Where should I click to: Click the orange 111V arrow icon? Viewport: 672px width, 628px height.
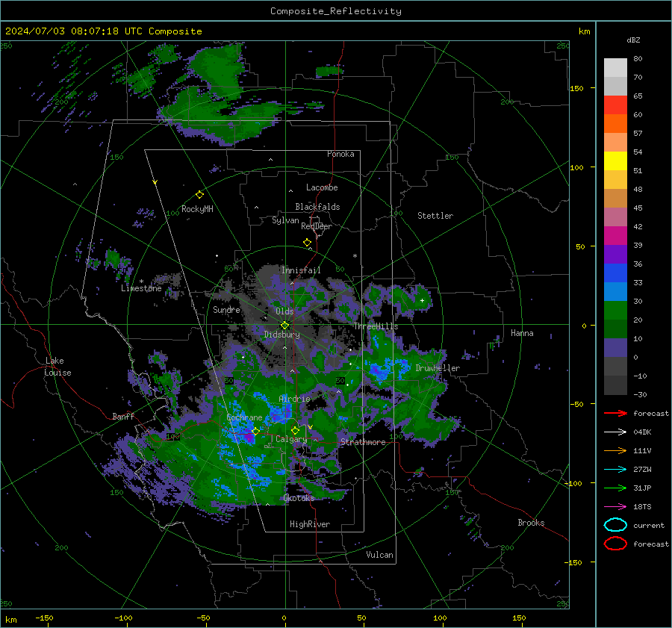point(615,450)
